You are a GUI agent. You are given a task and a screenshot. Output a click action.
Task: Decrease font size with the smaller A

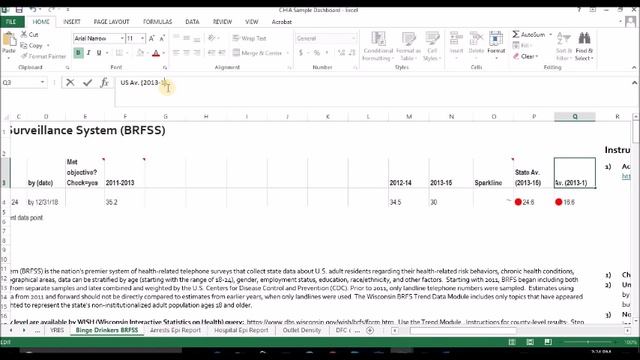pos(162,38)
